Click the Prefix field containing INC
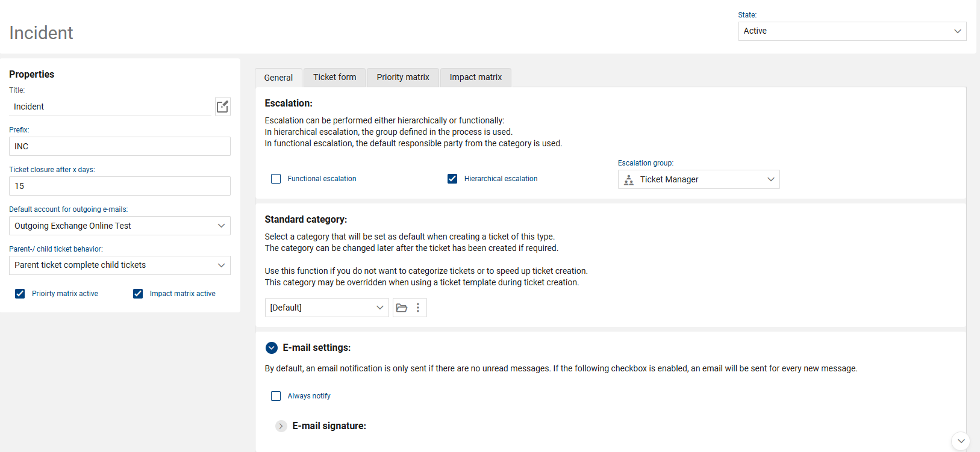This screenshot has height=452, width=980. click(120, 146)
